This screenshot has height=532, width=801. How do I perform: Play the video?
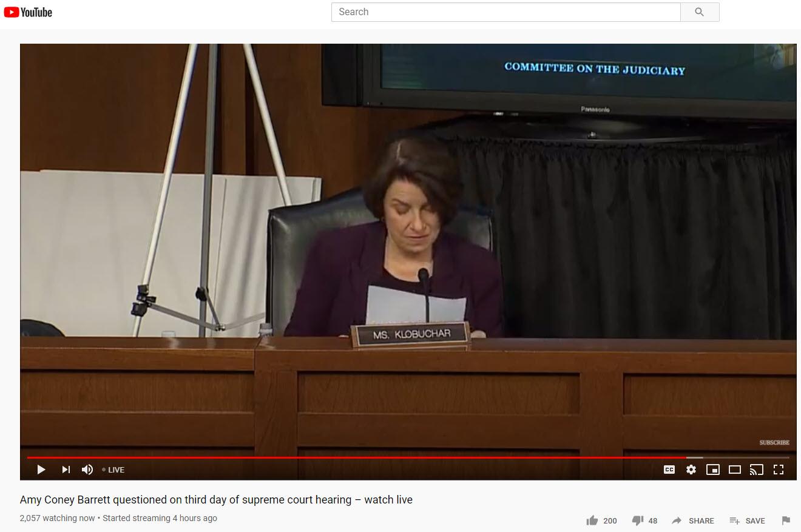41,470
